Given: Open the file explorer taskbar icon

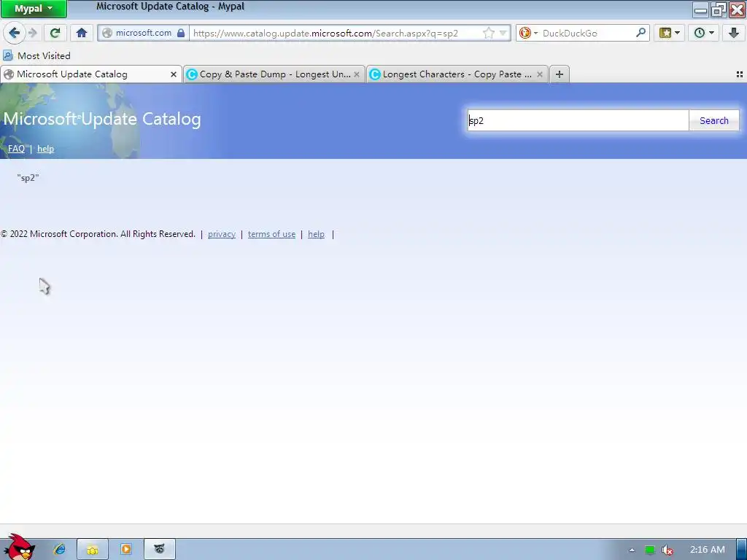Looking at the screenshot, I should 93,549.
